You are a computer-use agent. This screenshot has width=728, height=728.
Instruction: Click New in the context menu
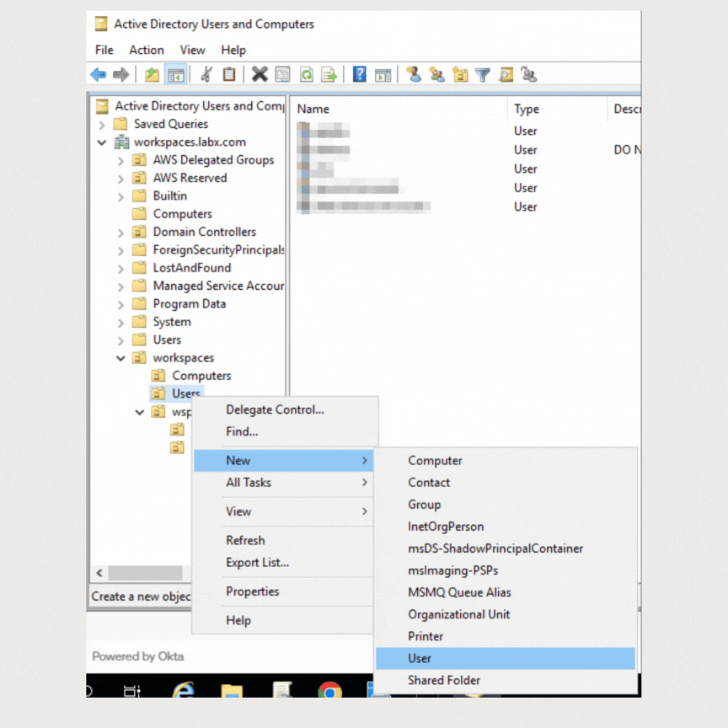point(284,461)
